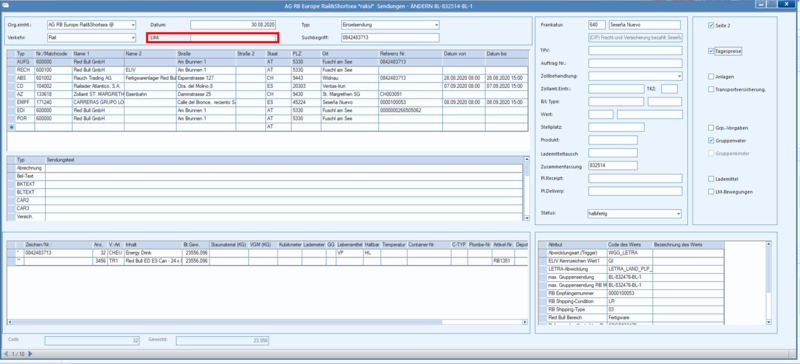Check the Lademittel checkbox
800x364 pixels.
coord(711,179)
